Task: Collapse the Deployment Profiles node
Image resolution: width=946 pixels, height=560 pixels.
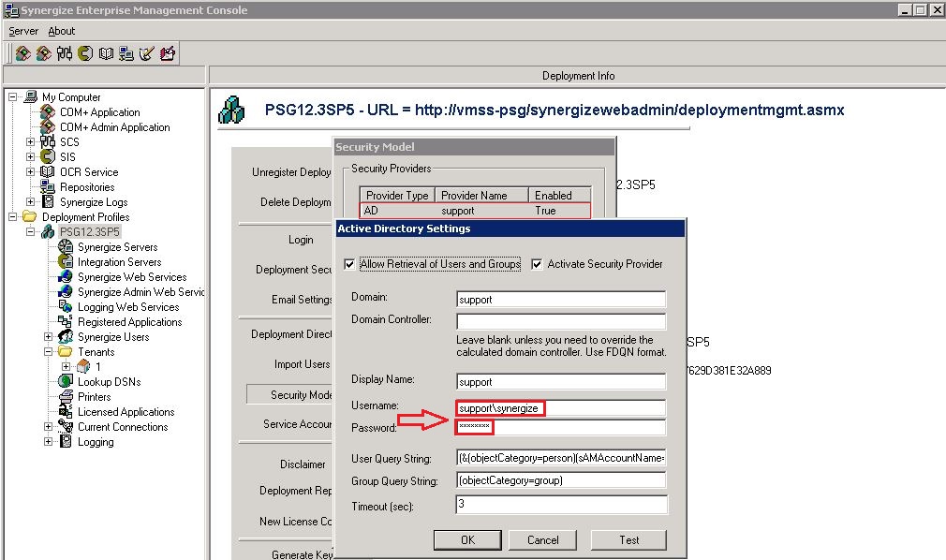Action: pos(13,216)
